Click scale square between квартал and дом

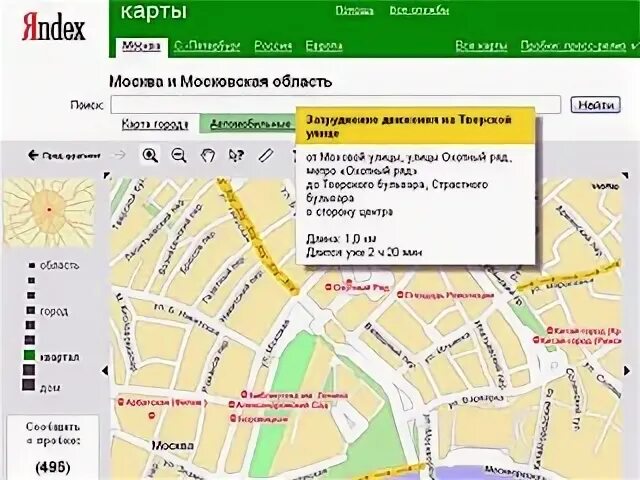[x=29, y=370]
